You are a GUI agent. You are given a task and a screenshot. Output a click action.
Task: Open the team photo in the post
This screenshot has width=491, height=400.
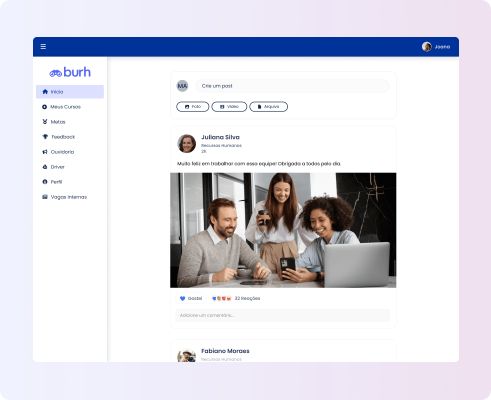pos(283,230)
